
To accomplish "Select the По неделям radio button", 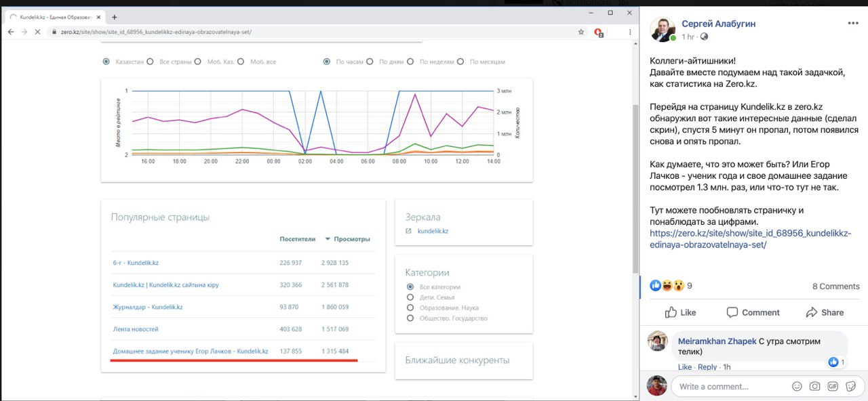I will [410, 62].
